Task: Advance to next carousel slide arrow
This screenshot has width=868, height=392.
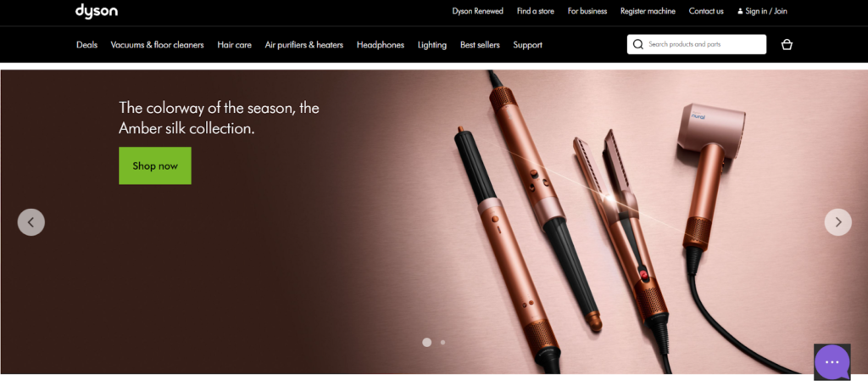Action: (838, 222)
